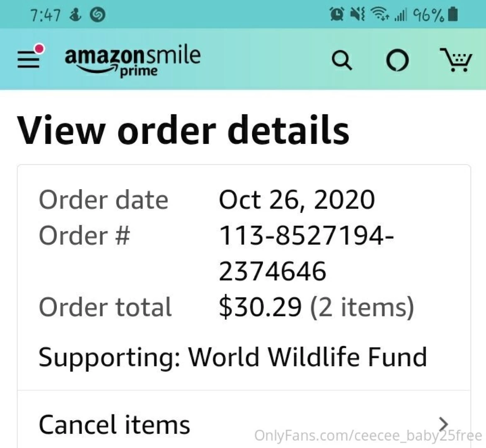Screen dimensions: 486x448
Task: Open search with the magnifier icon
Action: [342, 61]
